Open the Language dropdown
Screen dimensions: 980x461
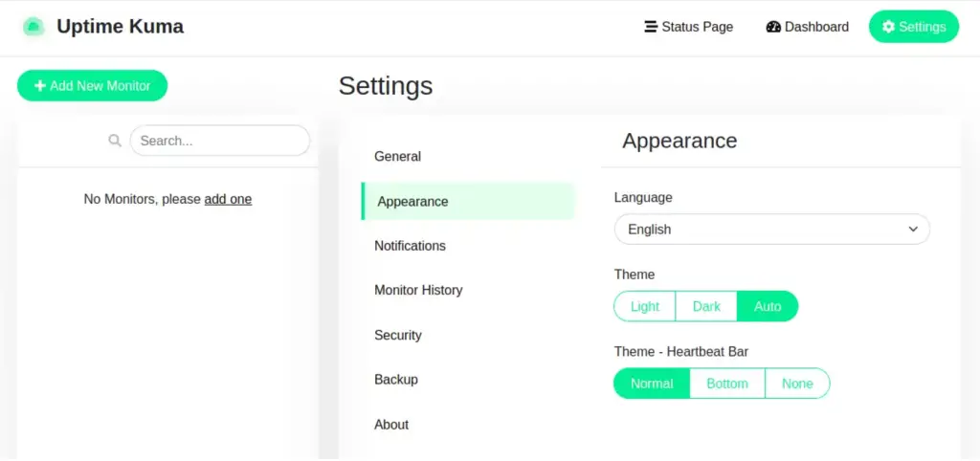tap(771, 230)
